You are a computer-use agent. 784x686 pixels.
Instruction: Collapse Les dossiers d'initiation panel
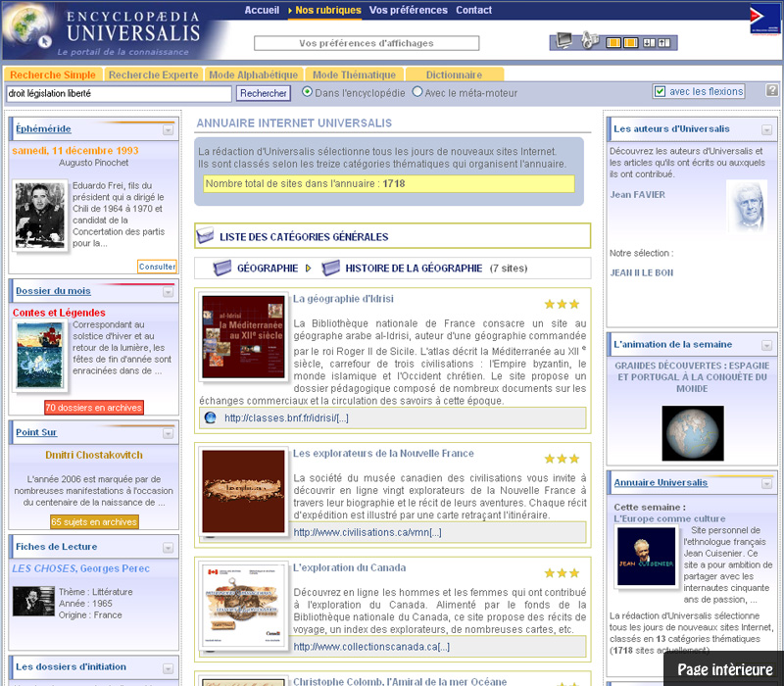[x=168, y=668]
